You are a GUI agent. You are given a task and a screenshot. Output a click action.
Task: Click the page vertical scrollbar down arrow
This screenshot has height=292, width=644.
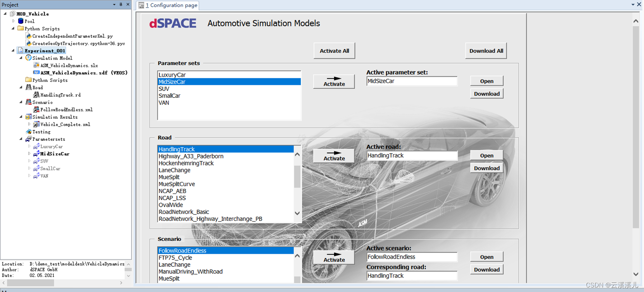tap(636, 274)
